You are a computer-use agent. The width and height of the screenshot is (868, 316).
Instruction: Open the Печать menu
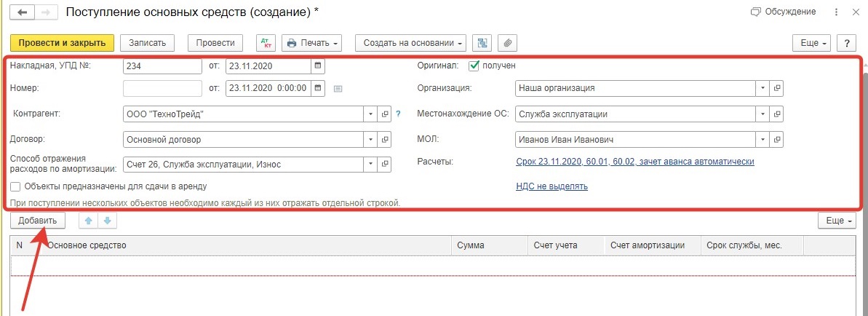[x=312, y=43]
